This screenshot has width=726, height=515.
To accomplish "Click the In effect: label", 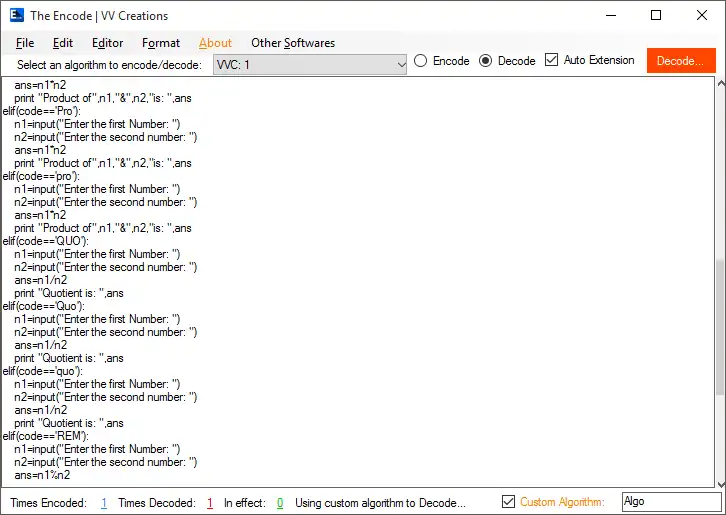I will (x=245, y=503).
